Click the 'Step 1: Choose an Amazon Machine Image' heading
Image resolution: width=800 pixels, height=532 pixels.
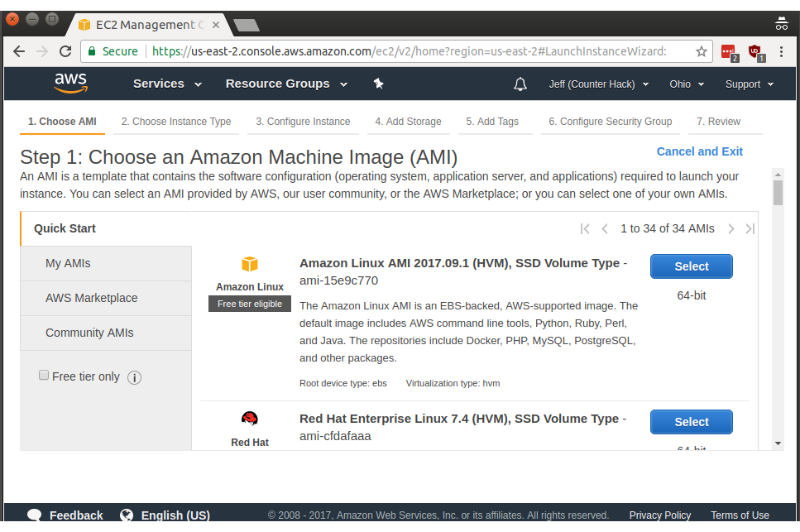[x=238, y=157]
